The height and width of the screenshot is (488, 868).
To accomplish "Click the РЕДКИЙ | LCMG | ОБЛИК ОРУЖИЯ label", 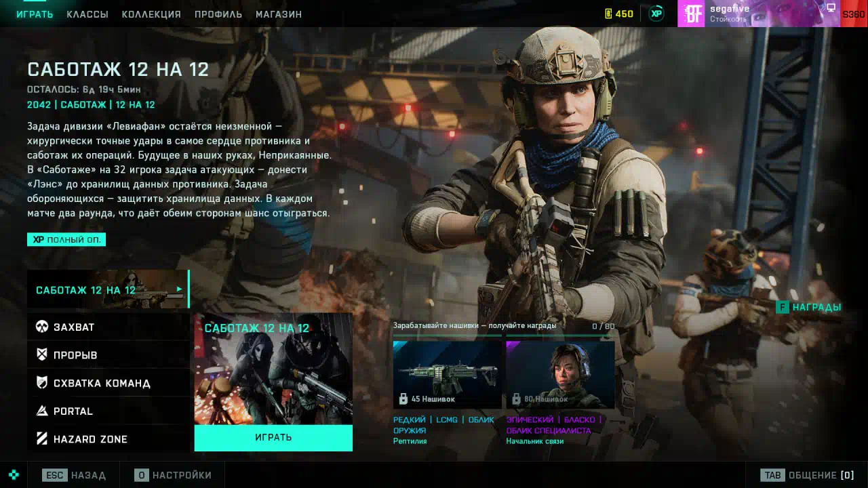I will point(443,425).
